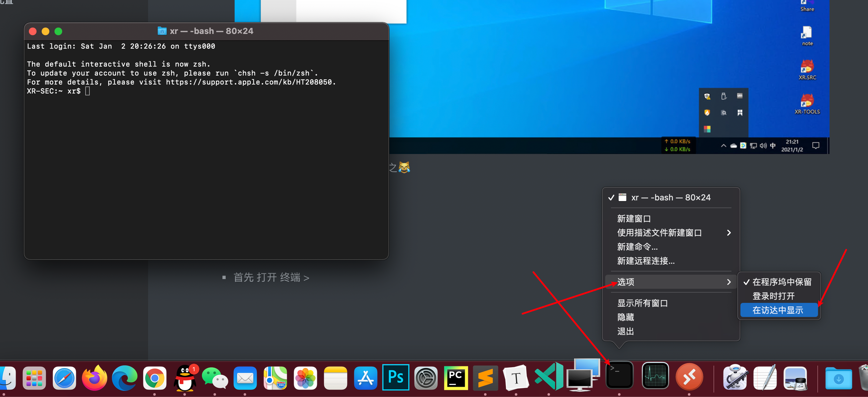Open the App Store icon

[366, 378]
